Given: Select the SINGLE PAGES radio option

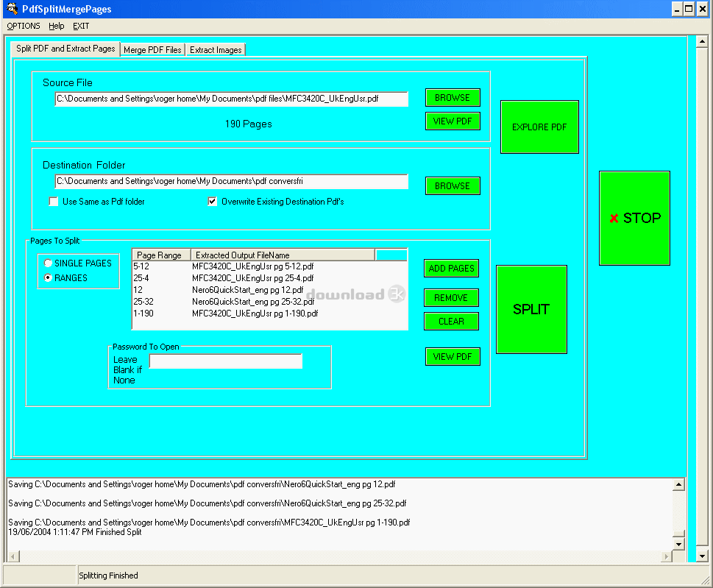Looking at the screenshot, I should pos(49,263).
